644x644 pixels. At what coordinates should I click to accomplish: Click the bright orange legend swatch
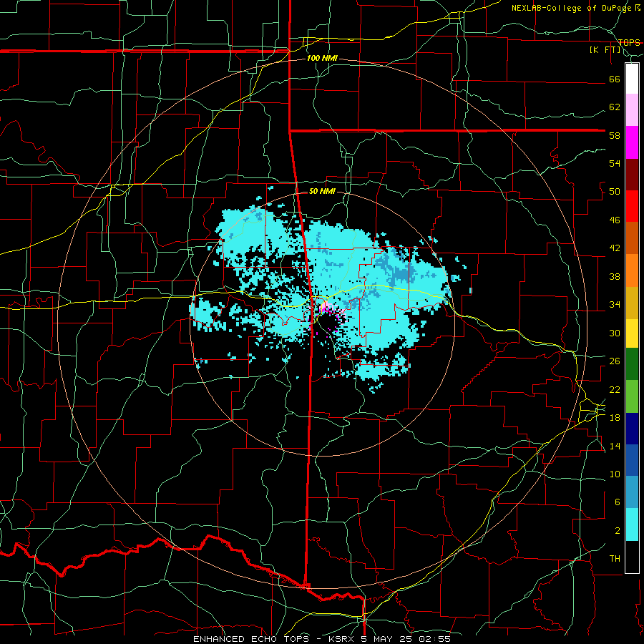[632, 270]
